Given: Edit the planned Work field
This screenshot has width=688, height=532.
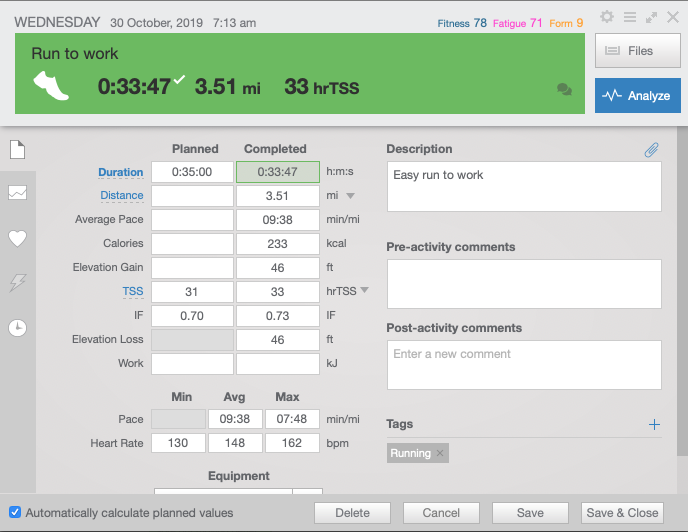Looking at the screenshot, I should tap(192, 363).
